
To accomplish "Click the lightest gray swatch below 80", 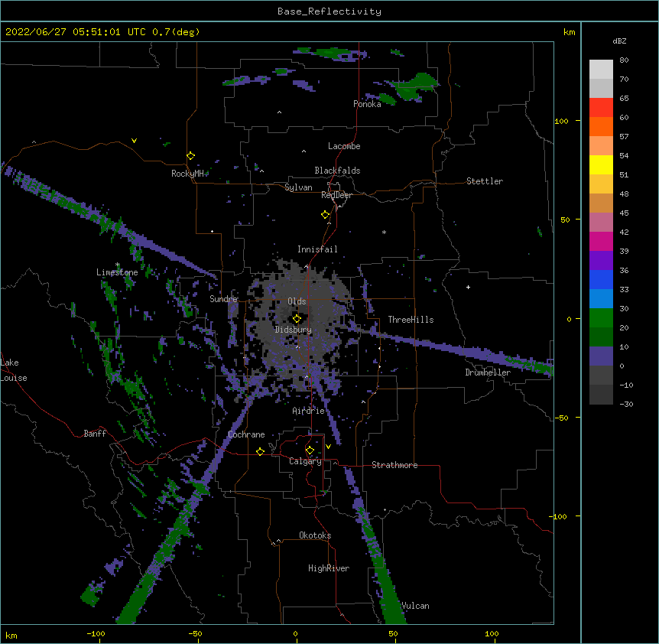I will pyautogui.click(x=601, y=70).
